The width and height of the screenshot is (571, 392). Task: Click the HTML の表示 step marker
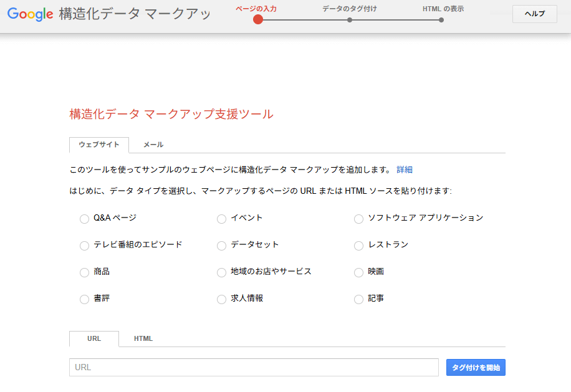click(x=441, y=20)
